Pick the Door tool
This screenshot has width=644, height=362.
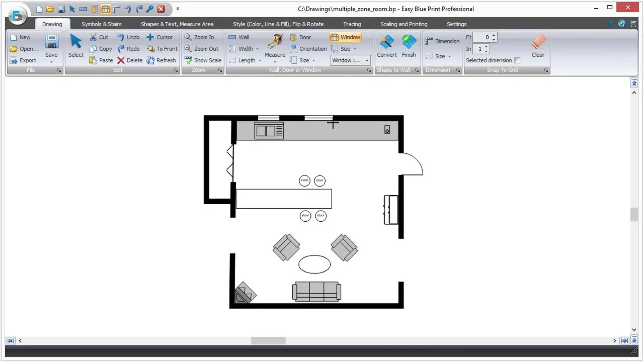(300, 37)
